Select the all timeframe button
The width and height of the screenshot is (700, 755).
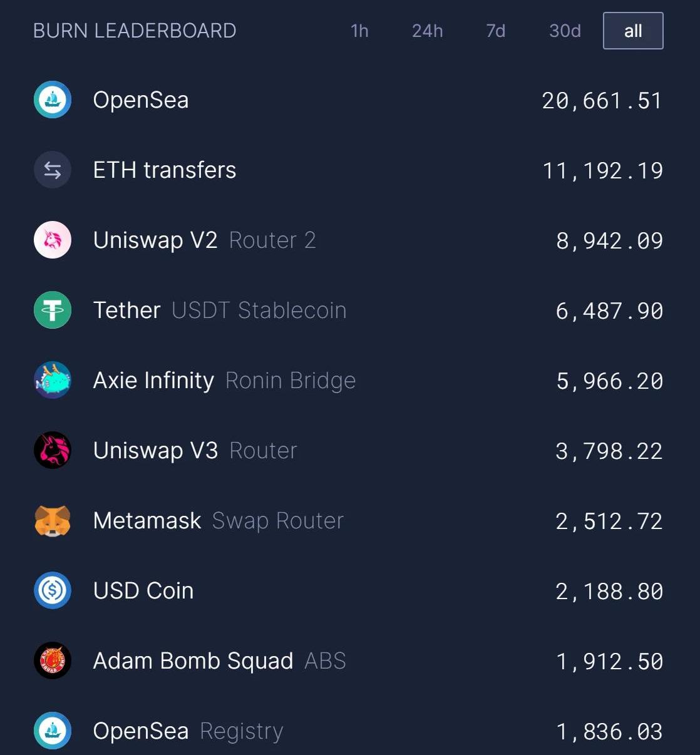tap(632, 31)
